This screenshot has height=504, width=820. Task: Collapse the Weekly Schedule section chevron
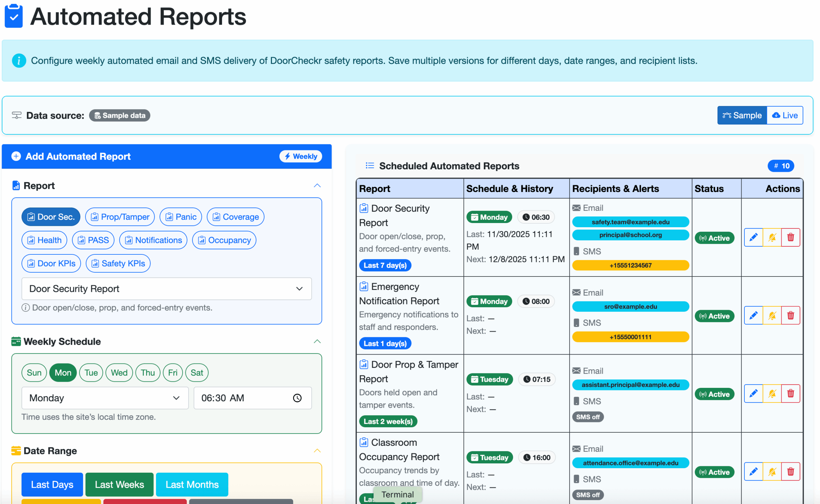pos(317,341)
